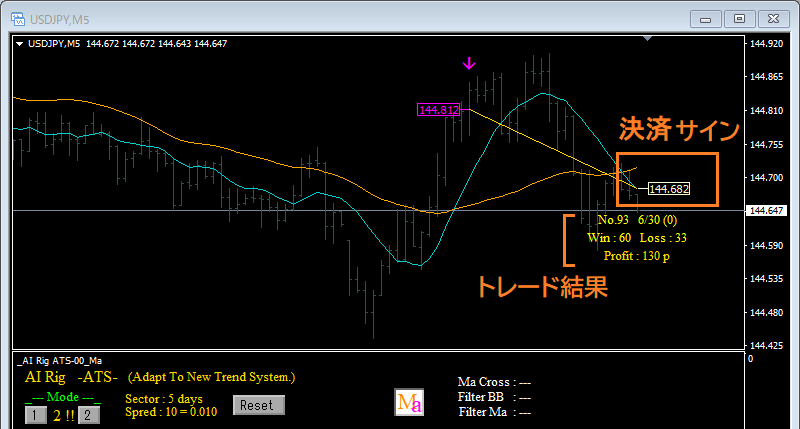Expand the chart symbol dropdown triangle
Screen dimensions: 800x429
[x=19, y=44]
